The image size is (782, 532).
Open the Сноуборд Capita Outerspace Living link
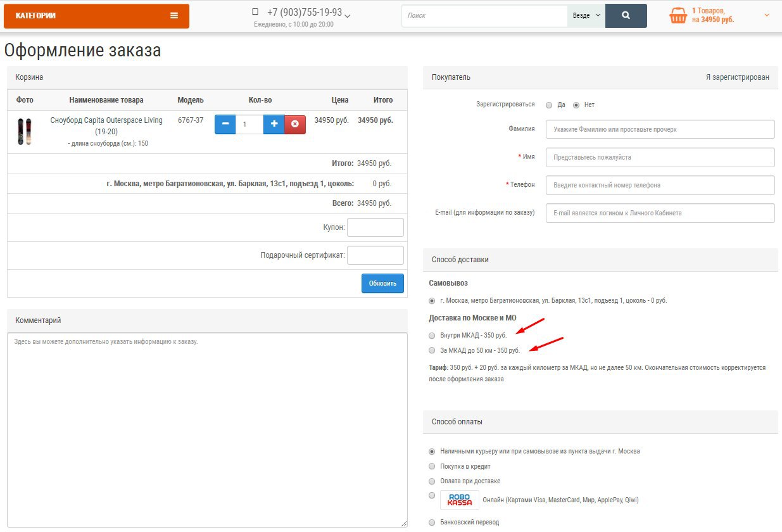[x=106, y=126]
